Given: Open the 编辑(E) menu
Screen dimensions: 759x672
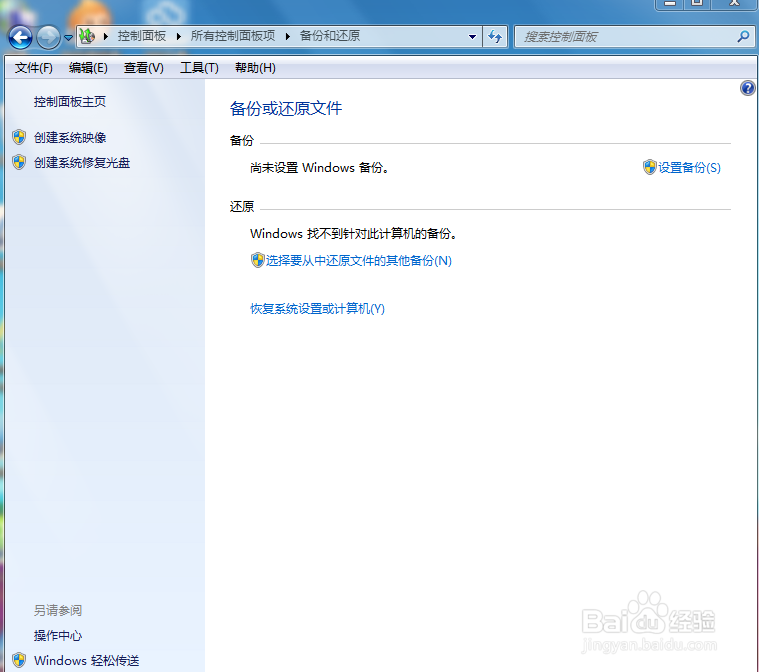Looking at the screenshot, I should pos(88,68).
